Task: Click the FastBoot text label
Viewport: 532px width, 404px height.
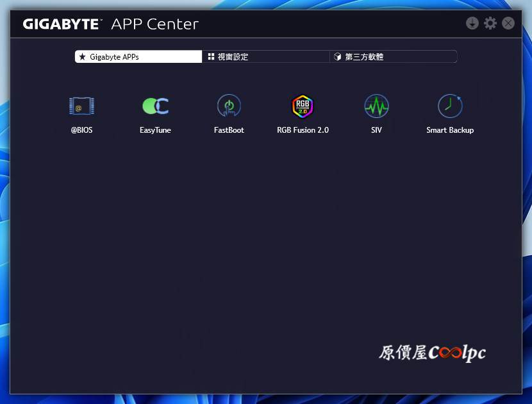Action: tap(229, 130)
